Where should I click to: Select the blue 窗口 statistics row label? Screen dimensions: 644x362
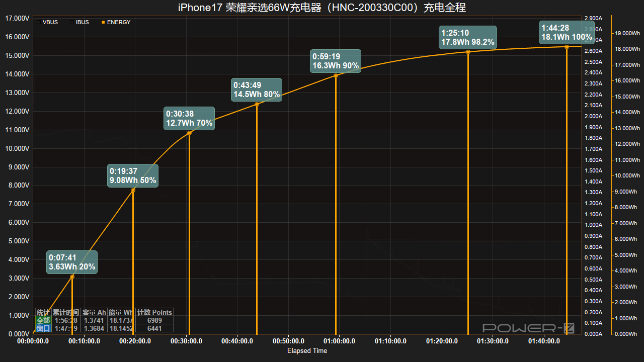43,328
